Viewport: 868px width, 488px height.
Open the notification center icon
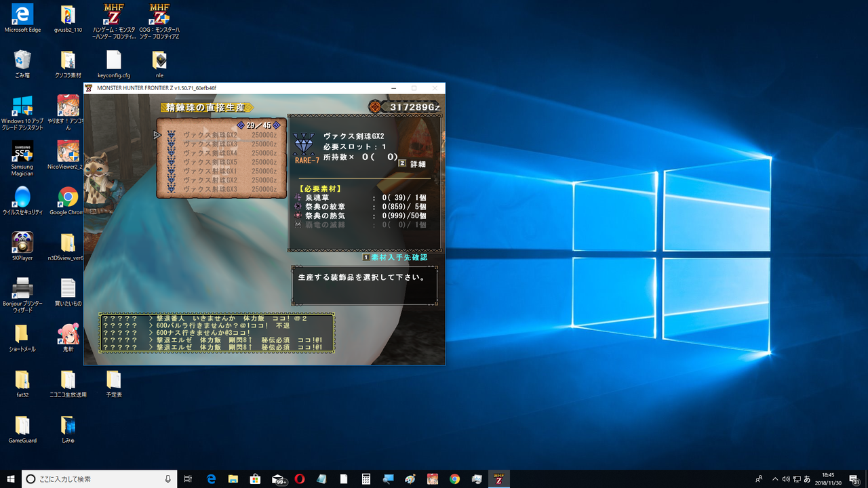(x=854, y=479)
